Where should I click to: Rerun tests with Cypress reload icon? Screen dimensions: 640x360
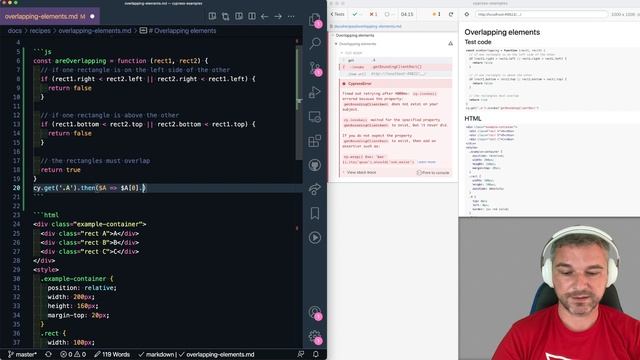click(451, 14)
